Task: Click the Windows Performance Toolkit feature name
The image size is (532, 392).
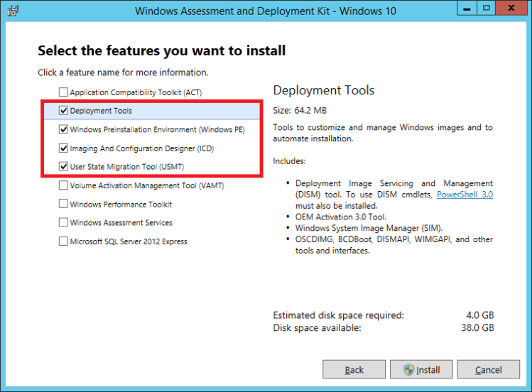Action: [x=121, y=205]
